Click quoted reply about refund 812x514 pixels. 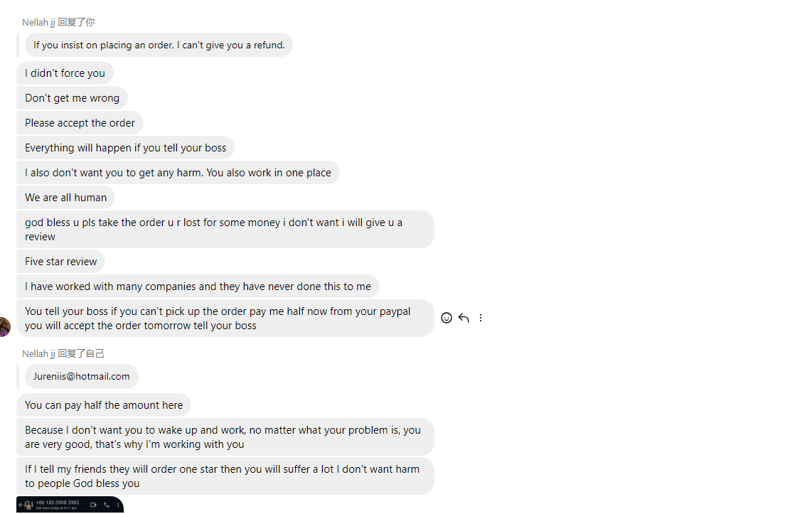pyautogui.click(x=159, y=45)
